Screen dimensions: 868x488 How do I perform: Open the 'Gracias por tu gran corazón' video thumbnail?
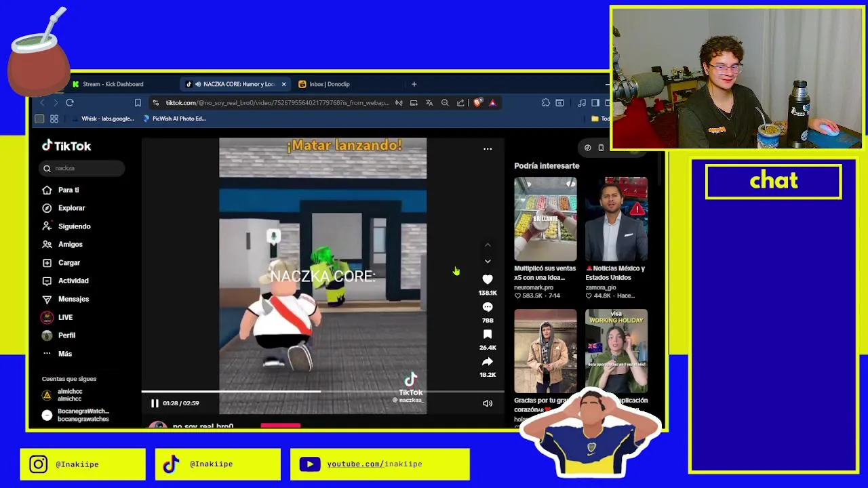(x=545, y=351)
